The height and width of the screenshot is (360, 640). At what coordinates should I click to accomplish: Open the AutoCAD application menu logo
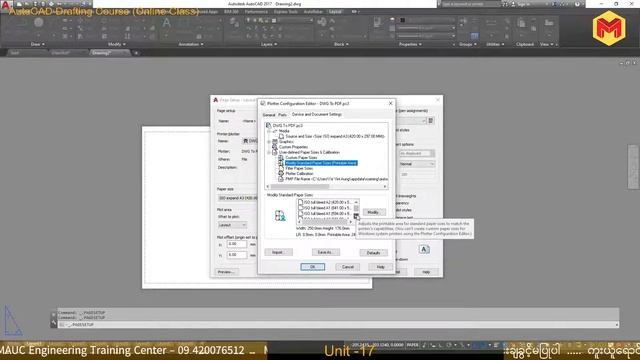point(5,5)
